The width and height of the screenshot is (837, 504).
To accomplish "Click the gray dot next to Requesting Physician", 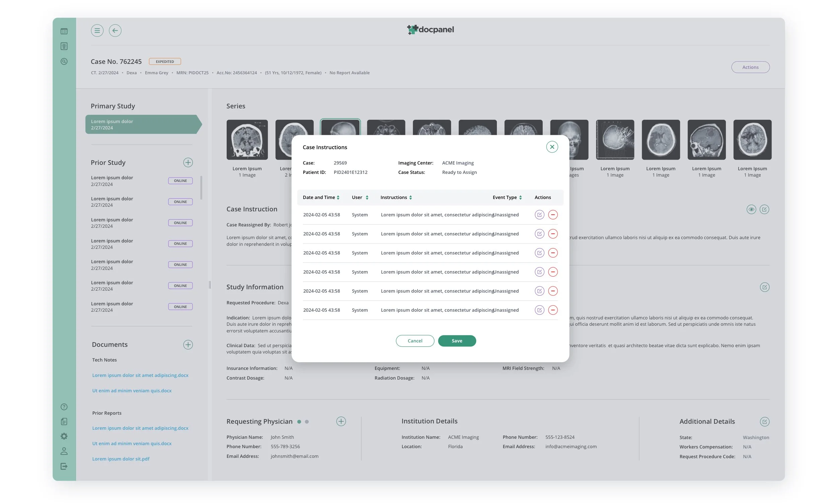I will (307, 421).
